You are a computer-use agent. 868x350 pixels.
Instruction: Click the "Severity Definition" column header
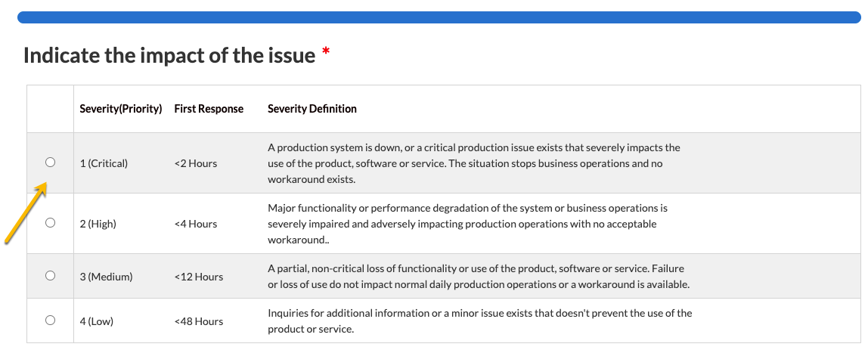pos(312,109)
